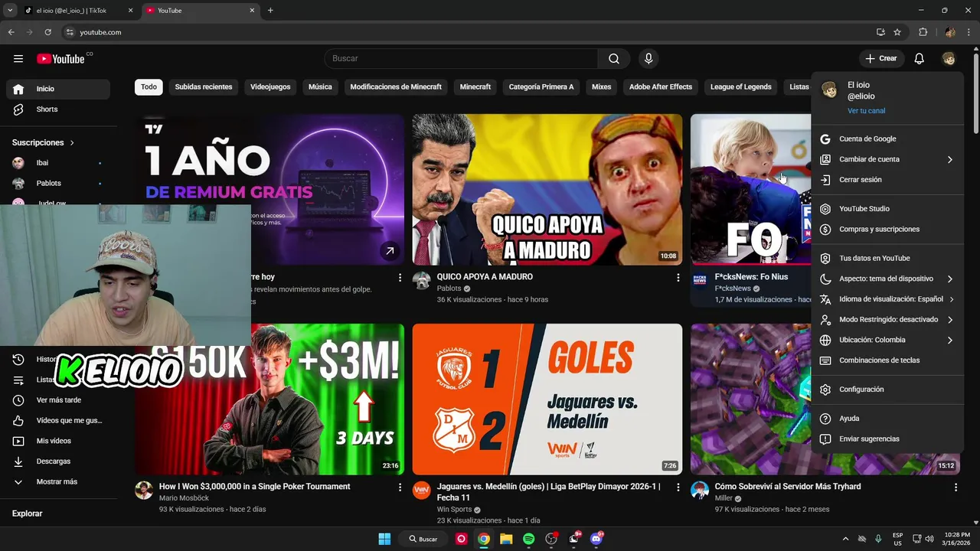Open Discord from taskbar
980x551 pixels.
coord(596,539)
